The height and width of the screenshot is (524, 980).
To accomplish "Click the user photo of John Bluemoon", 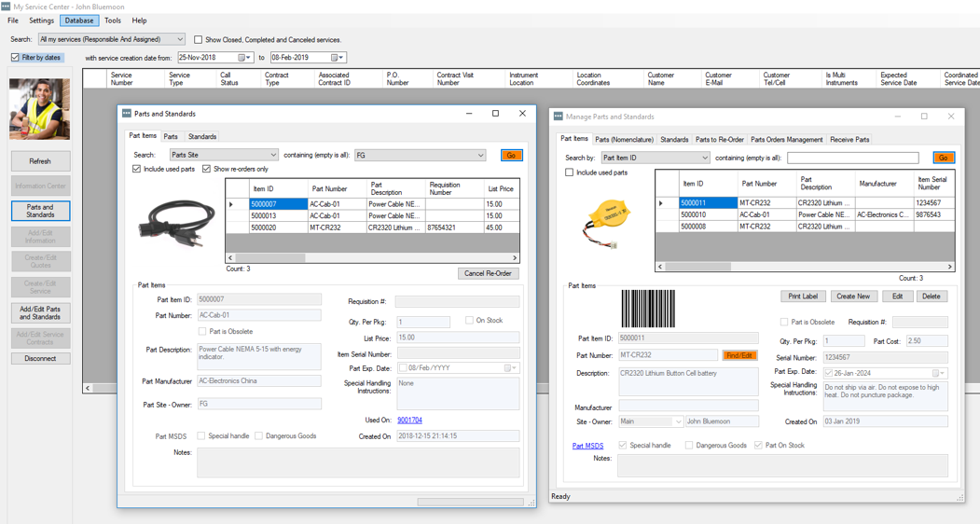I will [39, 109].
